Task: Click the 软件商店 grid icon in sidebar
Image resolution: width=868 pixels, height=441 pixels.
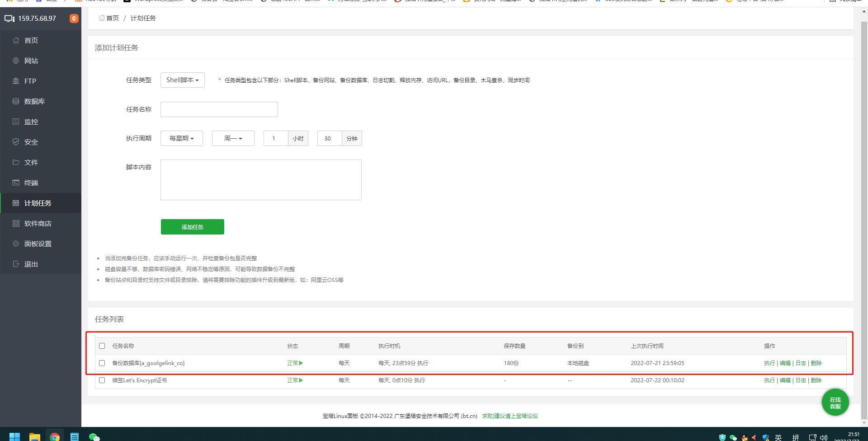Action: (16, 223)
